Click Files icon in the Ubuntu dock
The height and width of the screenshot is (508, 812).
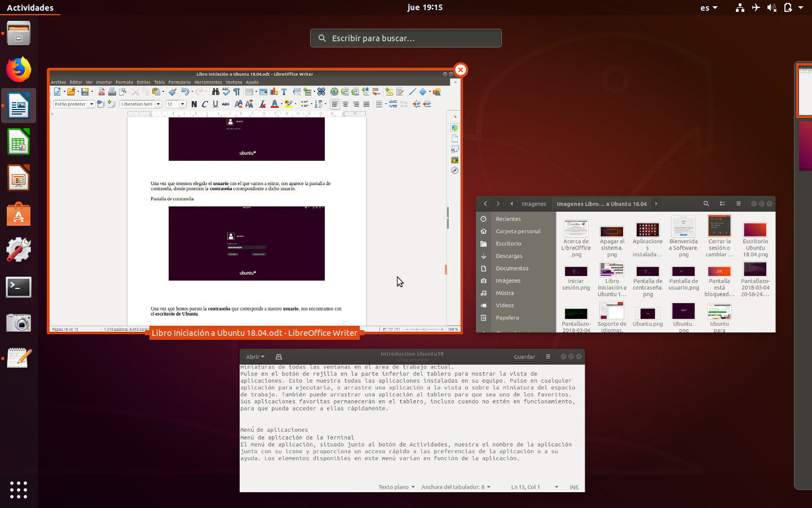tap(19, 33)
